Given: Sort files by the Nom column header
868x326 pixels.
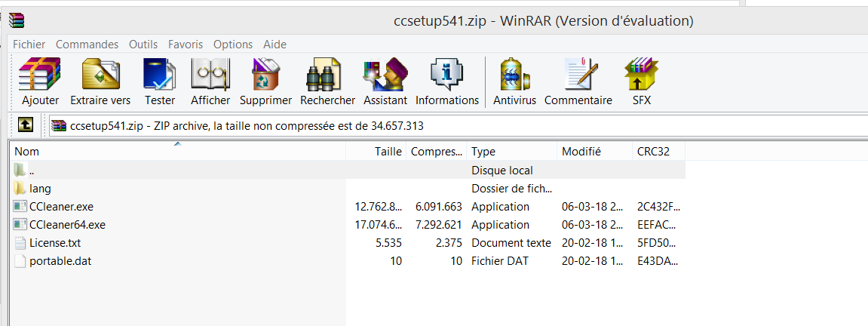Looking at the screenshot, I should [178, 151].
